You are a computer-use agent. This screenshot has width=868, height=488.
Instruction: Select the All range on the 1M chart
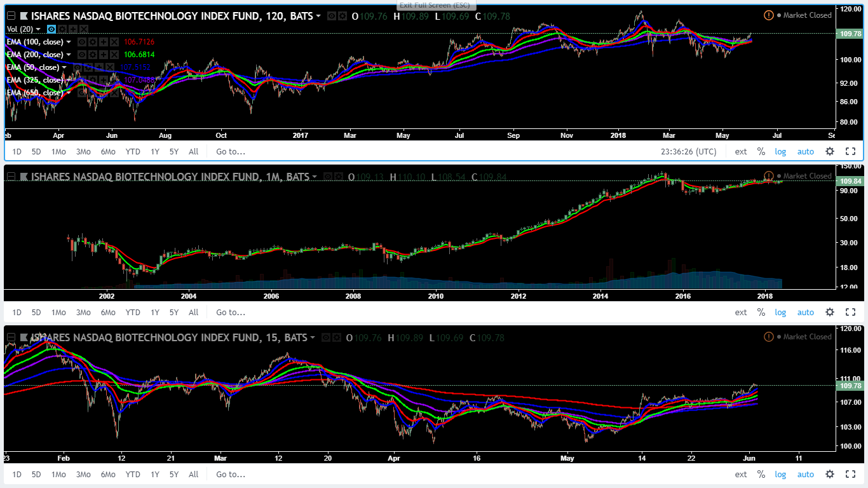(194, 313)
